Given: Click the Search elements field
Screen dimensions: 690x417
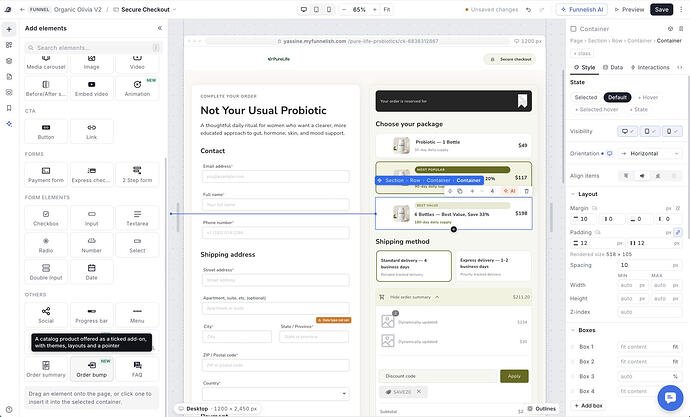Looking at the screenshot, I should pyautogui.click(x=93, y=48).
